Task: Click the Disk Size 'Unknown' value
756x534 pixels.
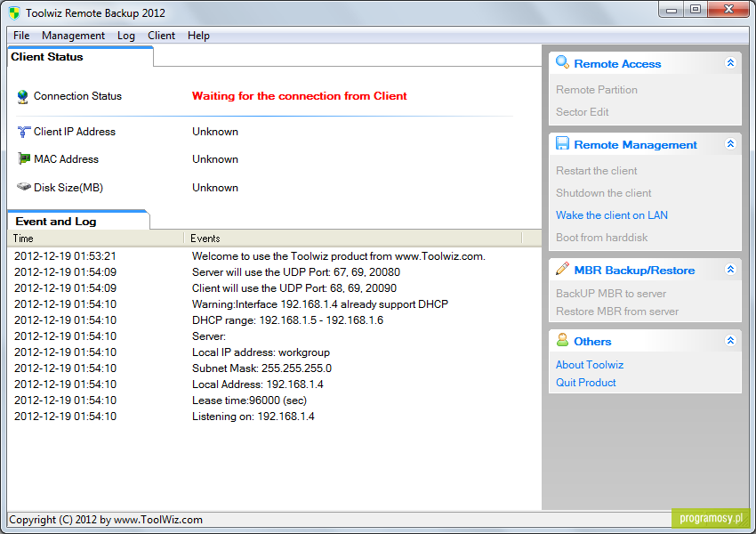Action: click(x=215, y=188)
